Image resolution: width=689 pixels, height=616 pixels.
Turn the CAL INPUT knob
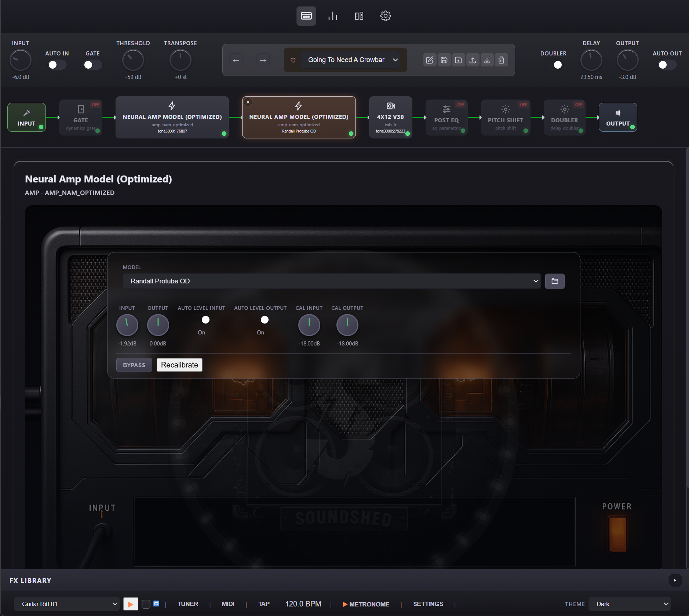pos(309,325)
